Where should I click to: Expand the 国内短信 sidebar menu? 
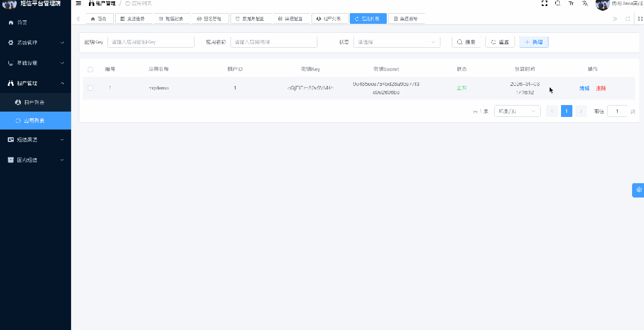coord(35,160)
